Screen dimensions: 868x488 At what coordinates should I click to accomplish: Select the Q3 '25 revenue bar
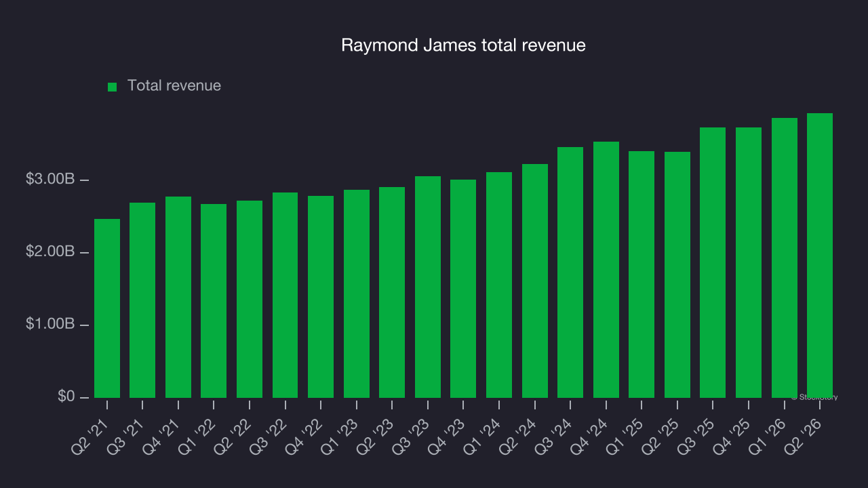[x=713, y=262]
